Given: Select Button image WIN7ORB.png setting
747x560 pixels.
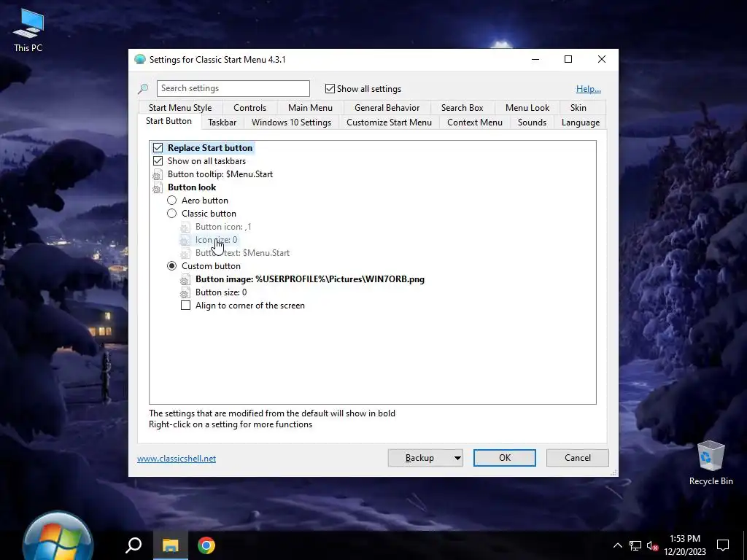Looking at the screenshot, I should coord(309,279).
